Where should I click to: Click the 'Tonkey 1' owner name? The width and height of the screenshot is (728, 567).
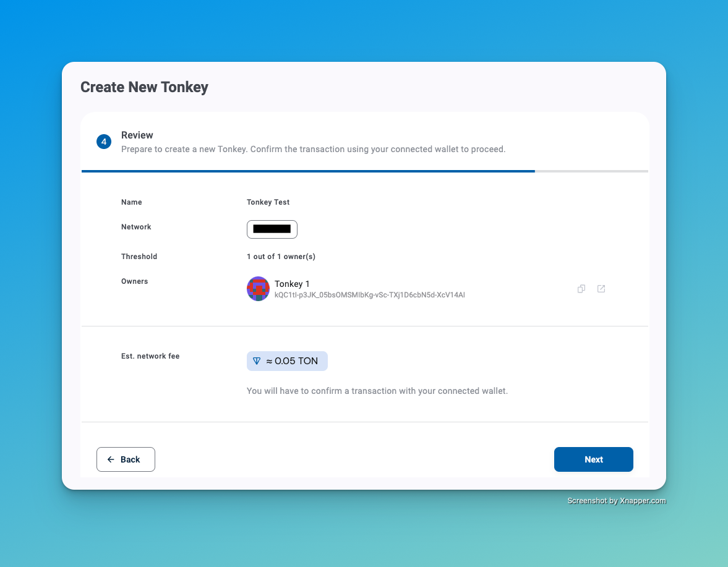(292, 283)
